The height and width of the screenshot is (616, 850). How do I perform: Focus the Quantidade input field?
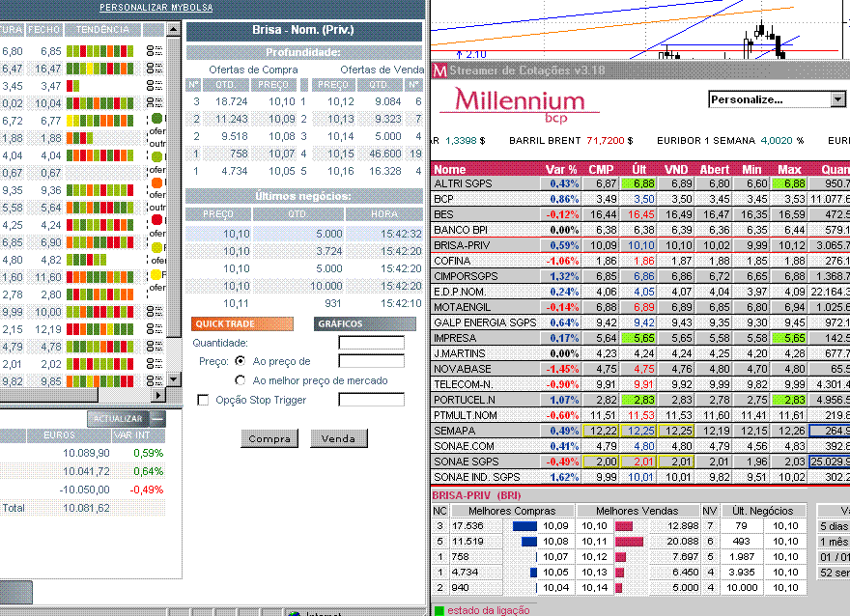tap(371, 343)
